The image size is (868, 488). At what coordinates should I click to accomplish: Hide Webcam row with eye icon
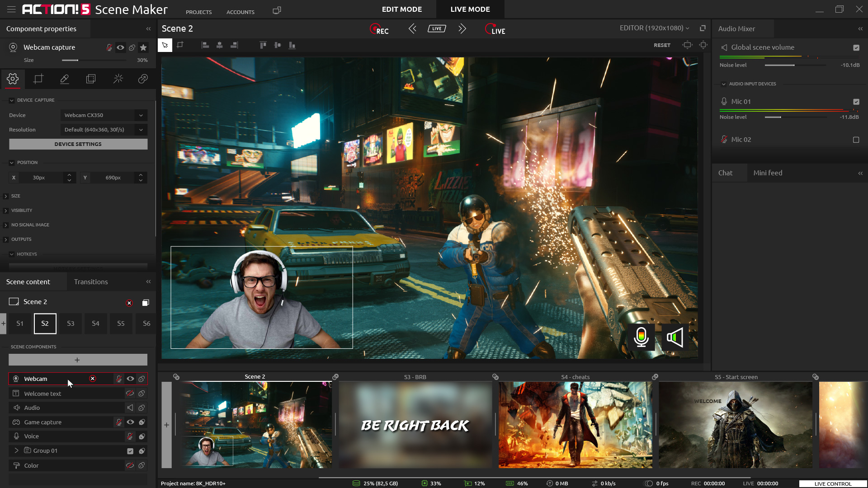point(130,379)
